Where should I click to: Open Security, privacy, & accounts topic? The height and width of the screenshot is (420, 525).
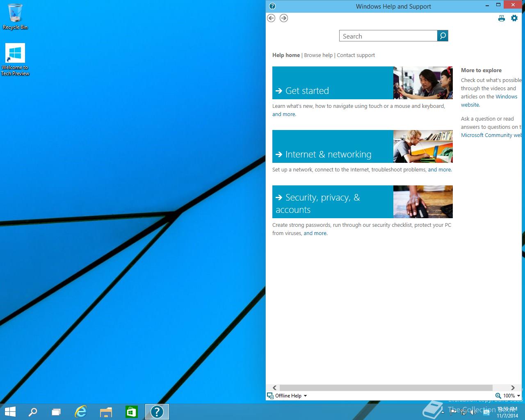point(333,202)
